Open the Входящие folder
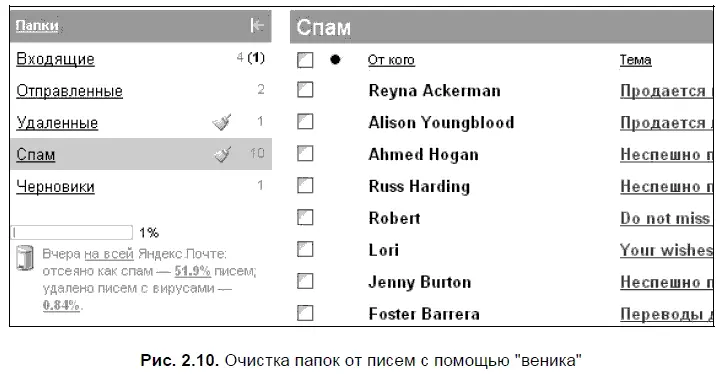 [55, 59]
